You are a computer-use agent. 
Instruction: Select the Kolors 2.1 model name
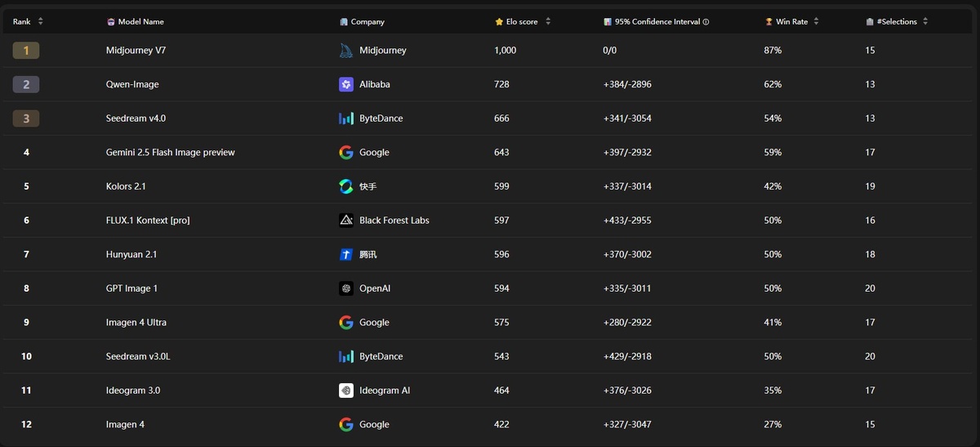pyautogui.click(x=126, y=186)
